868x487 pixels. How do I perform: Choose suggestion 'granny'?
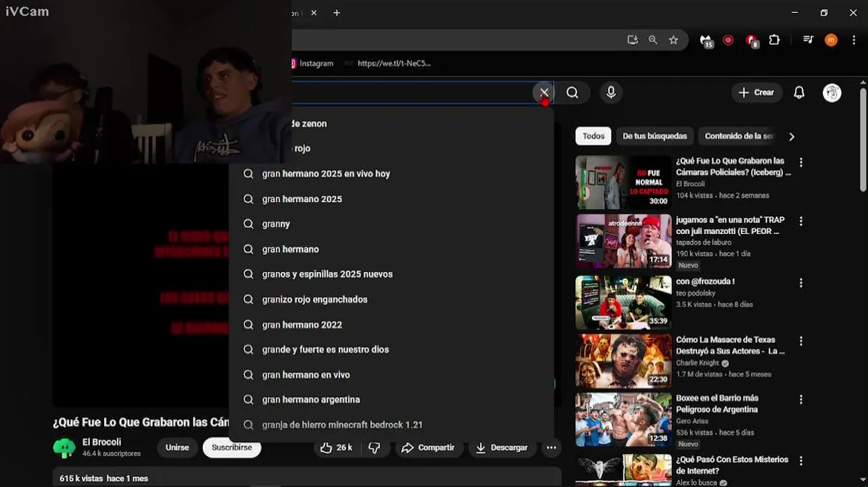[391, 224]
